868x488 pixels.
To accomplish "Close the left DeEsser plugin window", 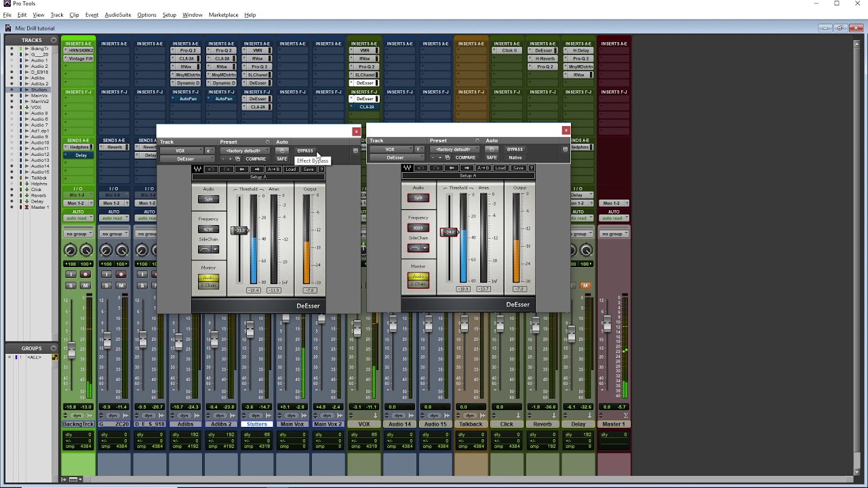I will coord(356,131).
